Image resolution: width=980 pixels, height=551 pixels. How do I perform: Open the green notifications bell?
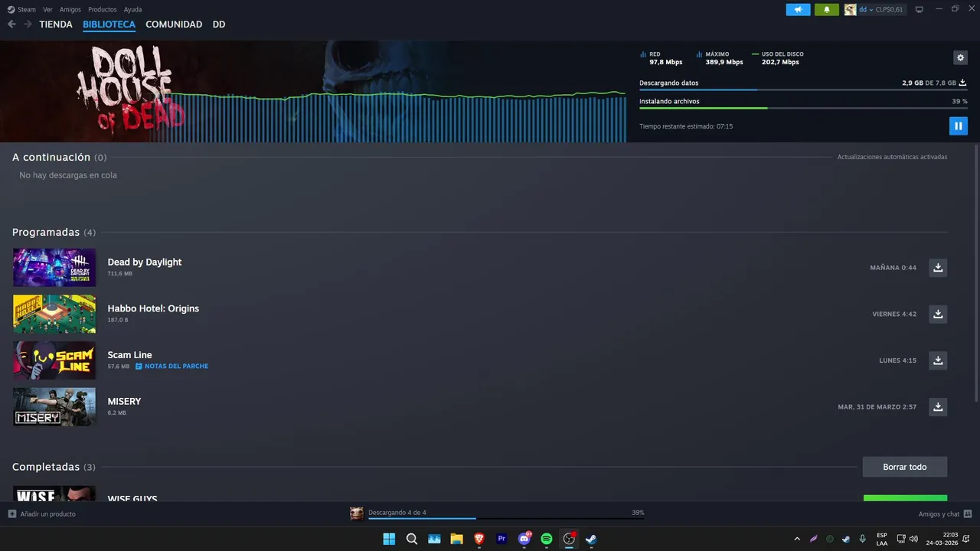click(x=827, y=10)
